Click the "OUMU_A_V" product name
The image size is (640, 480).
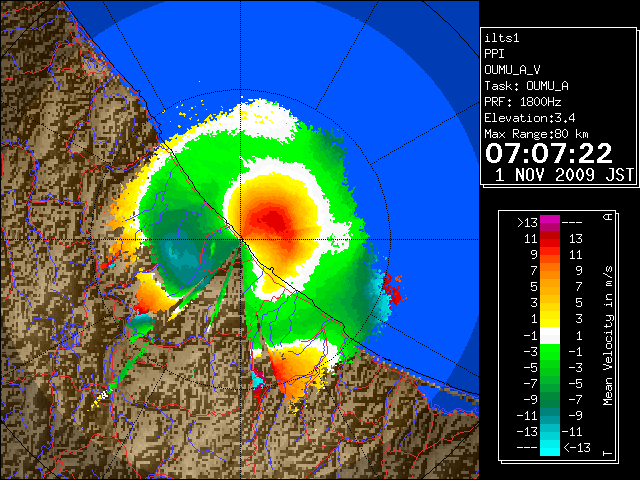(x=512, y=70)
